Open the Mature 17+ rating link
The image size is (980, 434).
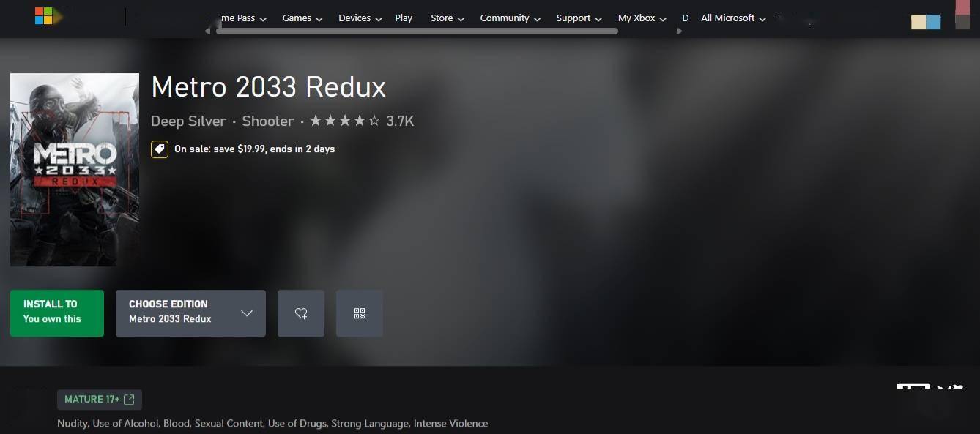click(x=100, y=400)
